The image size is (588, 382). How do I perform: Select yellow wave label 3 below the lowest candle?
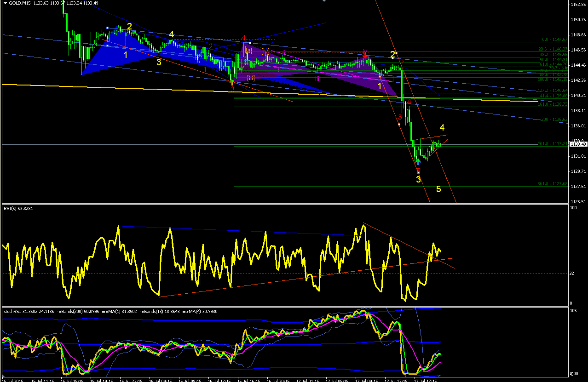tap(418, 179)
